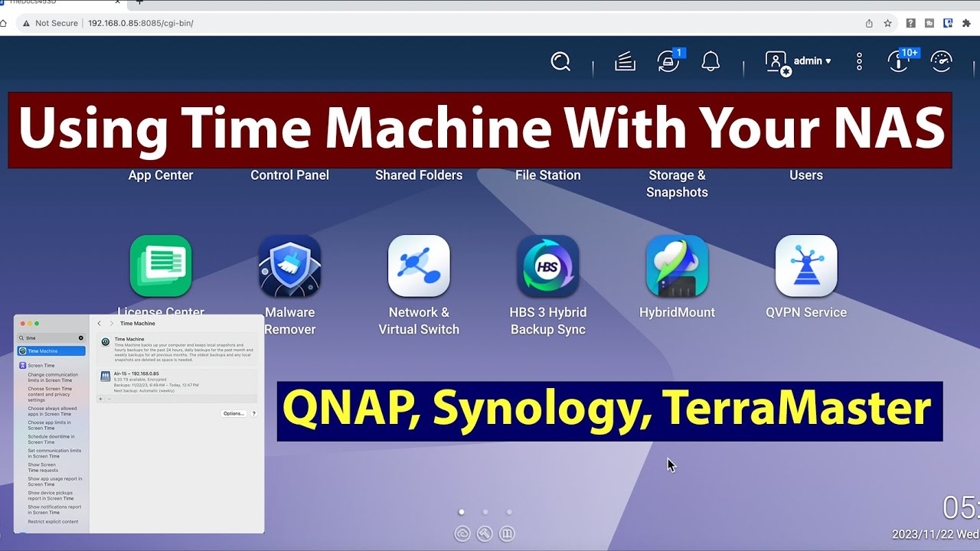Image resolution: width=980 pixels, height=551 pixels.
Task: Click the browser share page icon
Action: pos(869,23)
